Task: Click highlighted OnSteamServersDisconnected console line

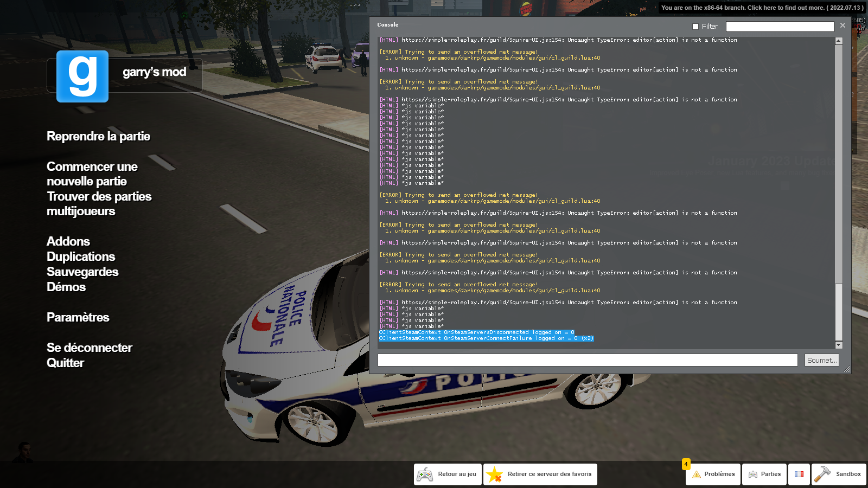Action: pos(476,332)
